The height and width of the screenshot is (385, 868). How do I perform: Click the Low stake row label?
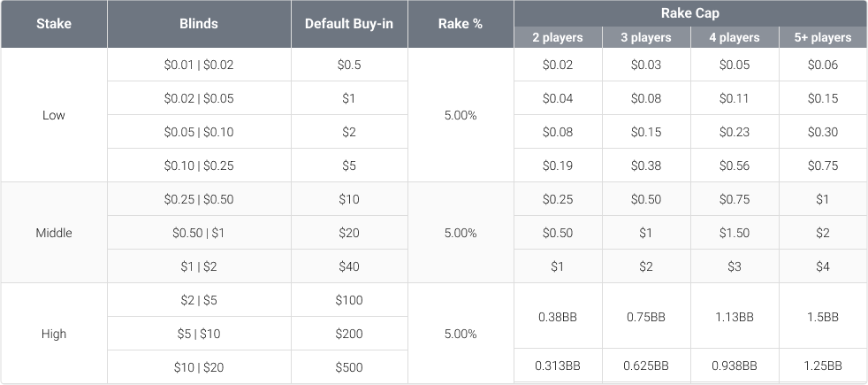(x=54, y=115)
